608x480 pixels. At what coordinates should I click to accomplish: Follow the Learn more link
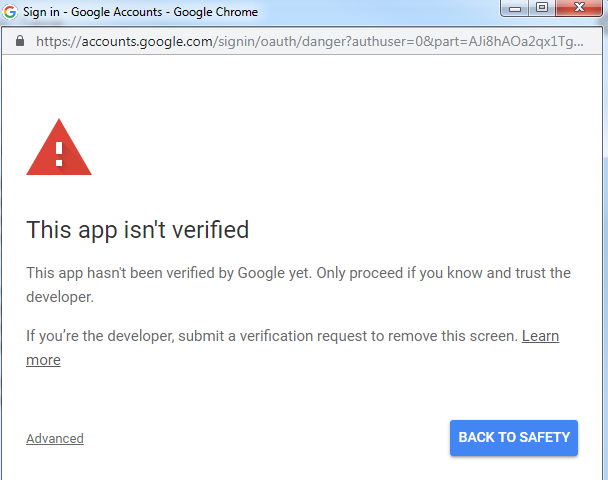(x=540, y=336)
